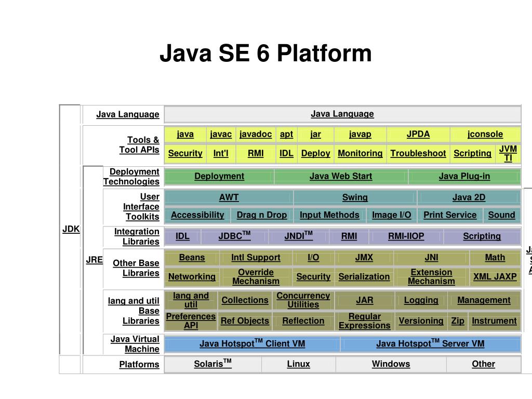This screenshot has width=532, height=399.
Task: Open the Troubleshoot link
Action: click(x=418, y=153)
